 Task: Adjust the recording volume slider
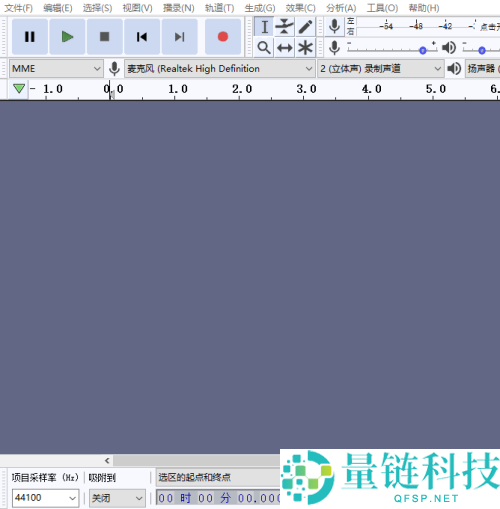point(392,50)
